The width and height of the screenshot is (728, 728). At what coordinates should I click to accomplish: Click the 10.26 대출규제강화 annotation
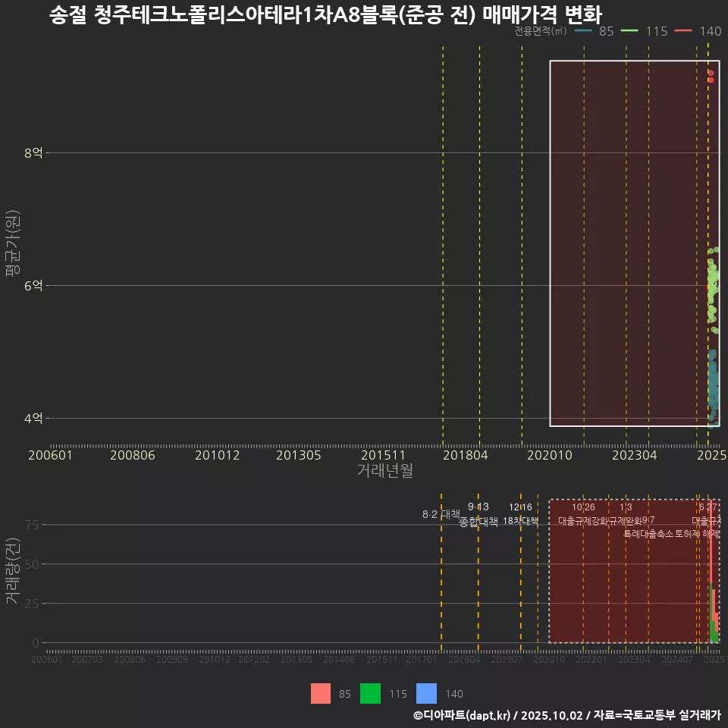pyautogui.click(x=583, y=514)
